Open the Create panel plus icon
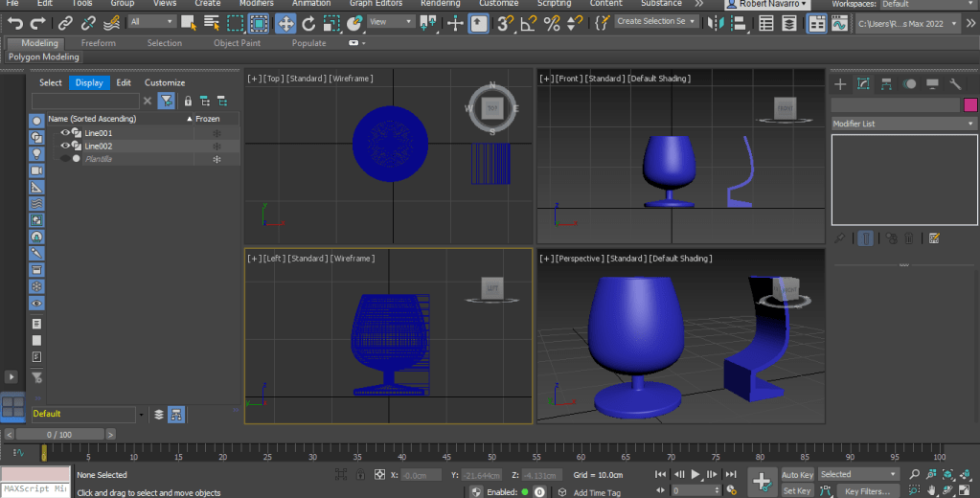The width and height of the screenshot is (980, 498). 840,84
